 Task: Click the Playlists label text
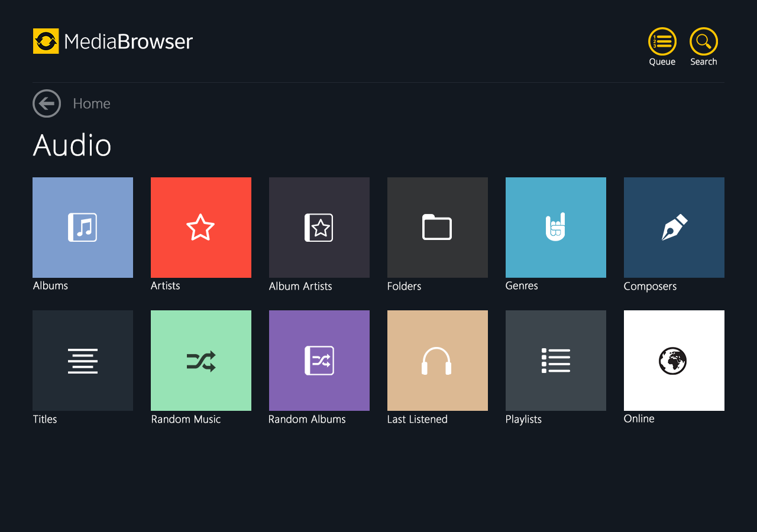(523, 419)
